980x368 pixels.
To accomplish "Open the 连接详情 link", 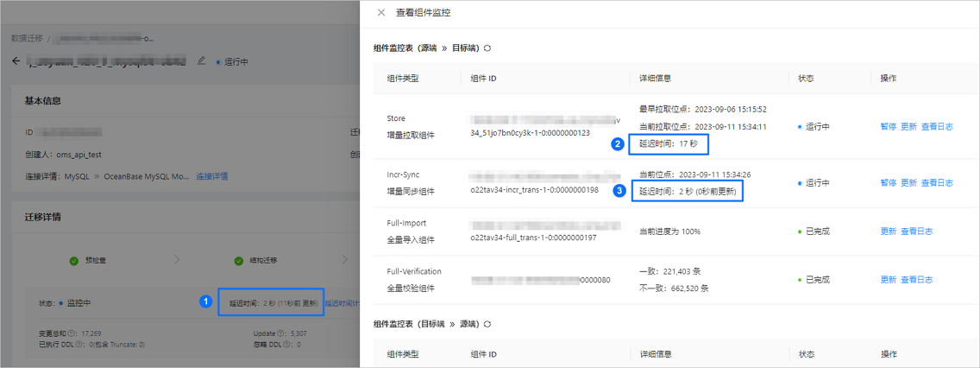I will tap(212, 176).
